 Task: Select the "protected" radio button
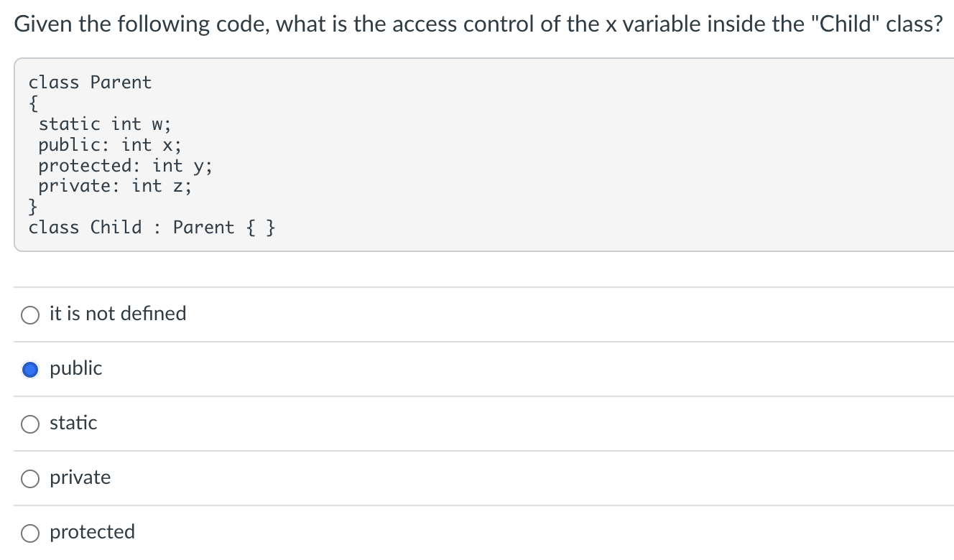[x=30, y=533]
